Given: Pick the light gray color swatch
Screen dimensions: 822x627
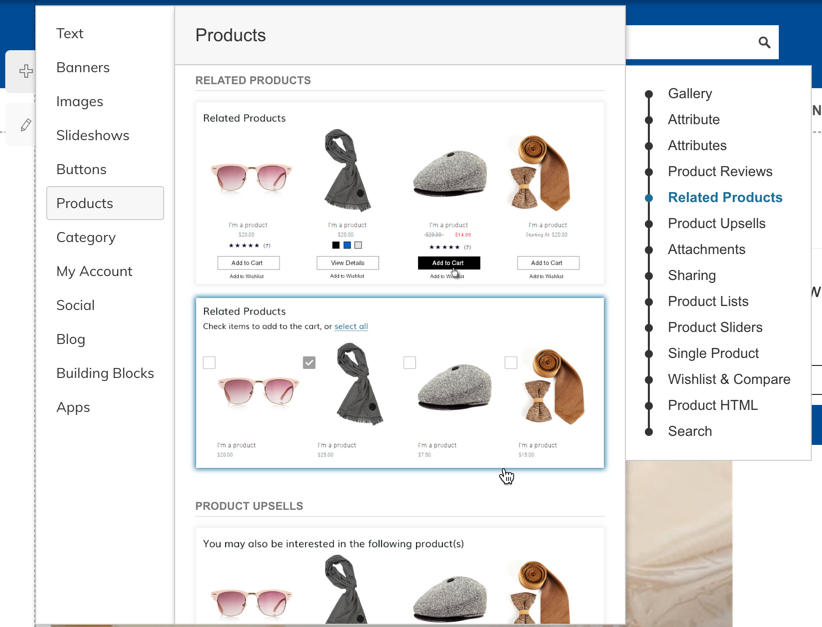Looking at the screenshot, I should [x=358, y=245].
